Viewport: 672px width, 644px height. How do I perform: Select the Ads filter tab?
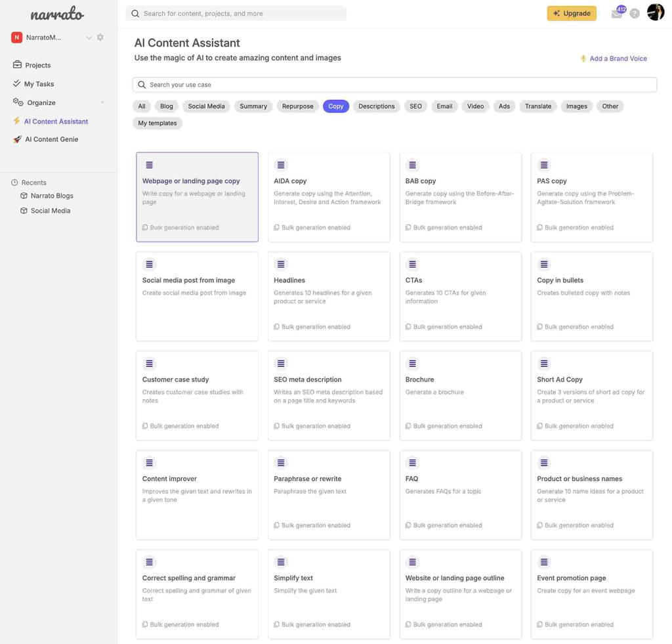point(505,106)
